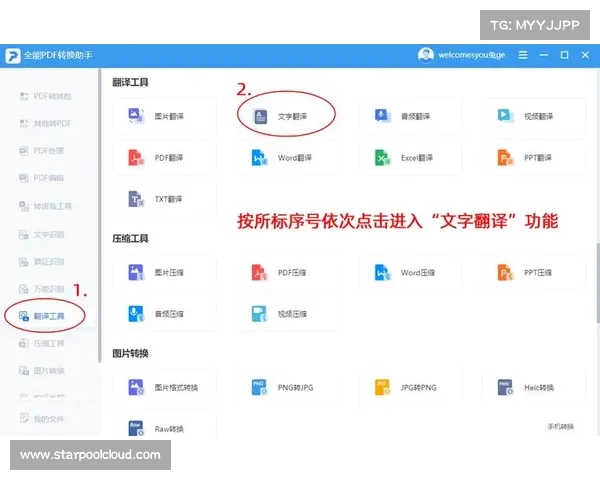The image size is (600, 480).
Task: Select 翻译工具 in the sidebar
Action: (41, 316)
